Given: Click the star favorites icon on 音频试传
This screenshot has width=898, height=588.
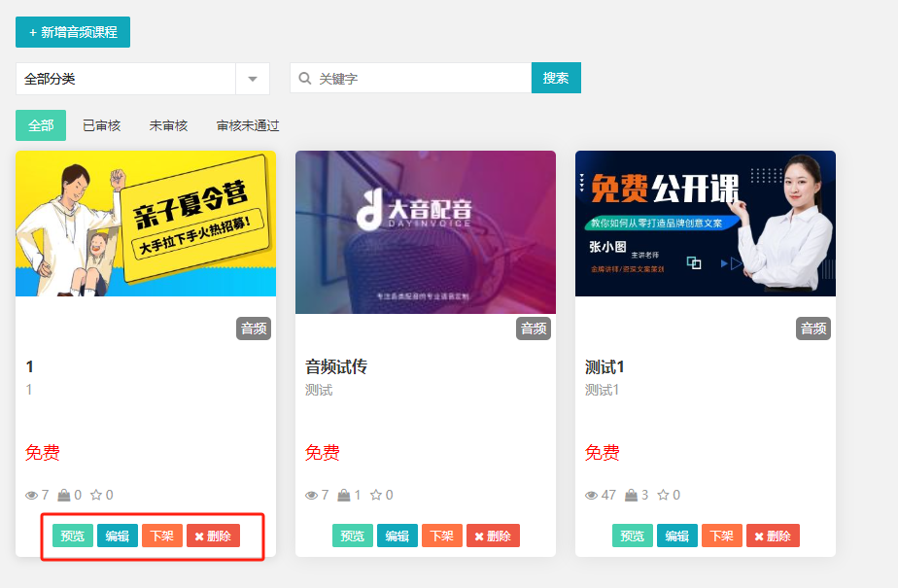Looking at the screenshot, I should click(376, 495).
